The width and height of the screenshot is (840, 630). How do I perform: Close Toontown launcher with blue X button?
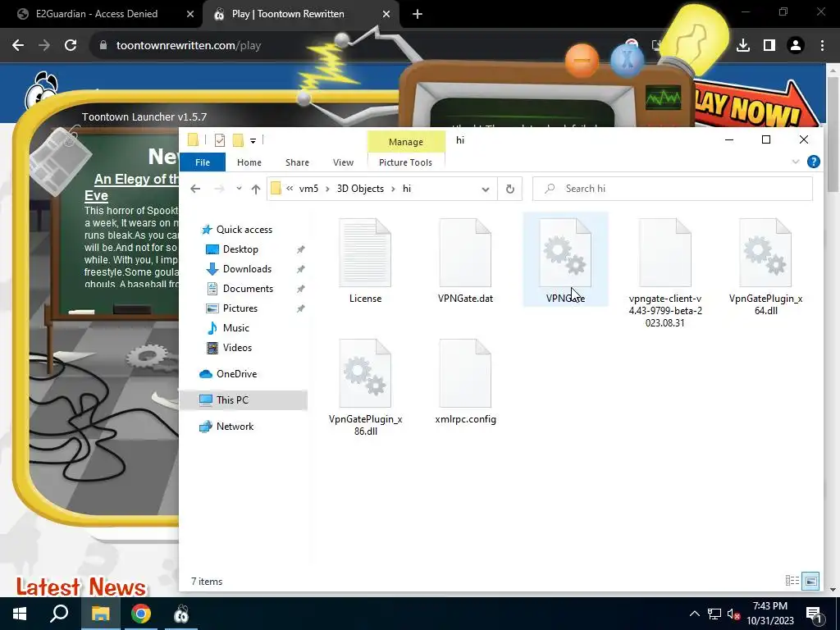(628, 59)
